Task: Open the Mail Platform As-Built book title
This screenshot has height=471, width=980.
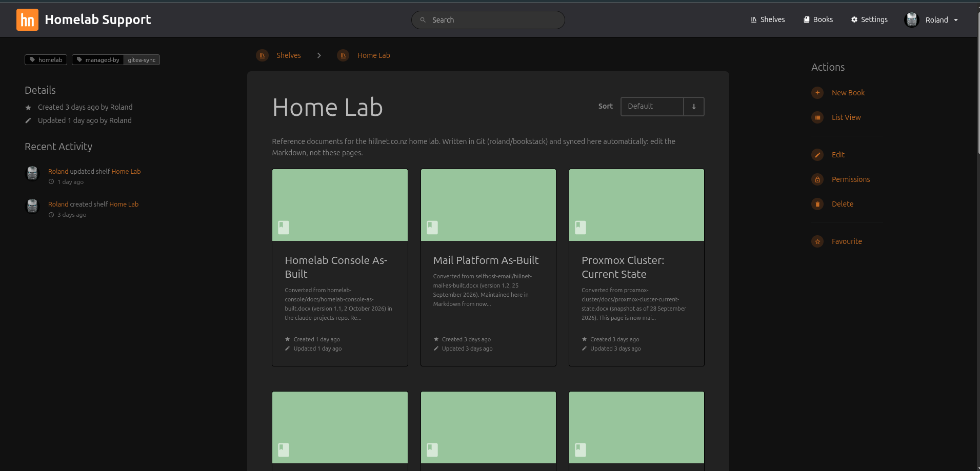Action: pos(486,260)
